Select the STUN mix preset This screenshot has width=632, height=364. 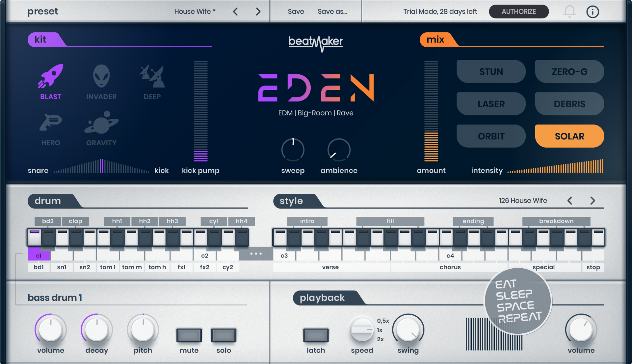tap(491, 72)
